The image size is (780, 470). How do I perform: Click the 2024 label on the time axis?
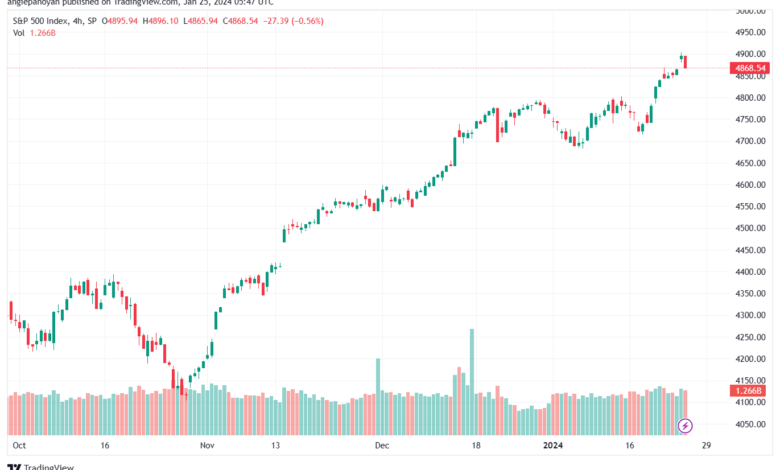coord(553,445)
